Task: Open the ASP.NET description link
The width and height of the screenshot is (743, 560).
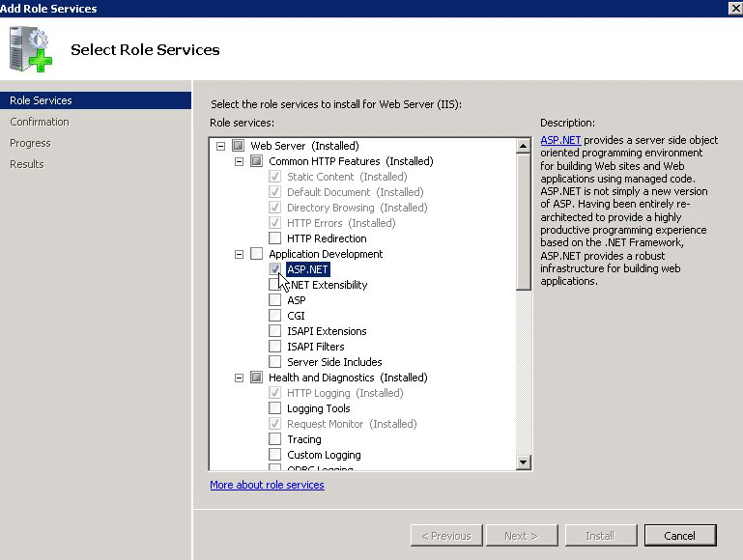Action: 560,140
